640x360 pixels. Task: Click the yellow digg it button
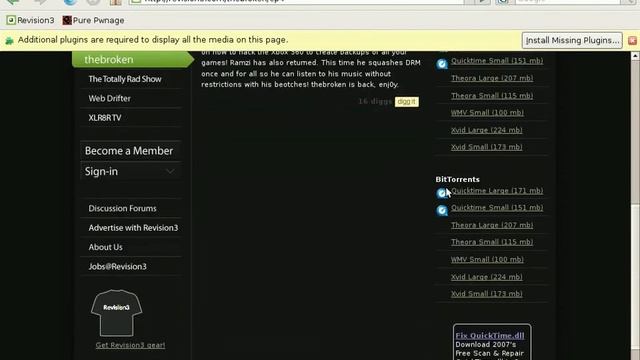pos(407,102)
